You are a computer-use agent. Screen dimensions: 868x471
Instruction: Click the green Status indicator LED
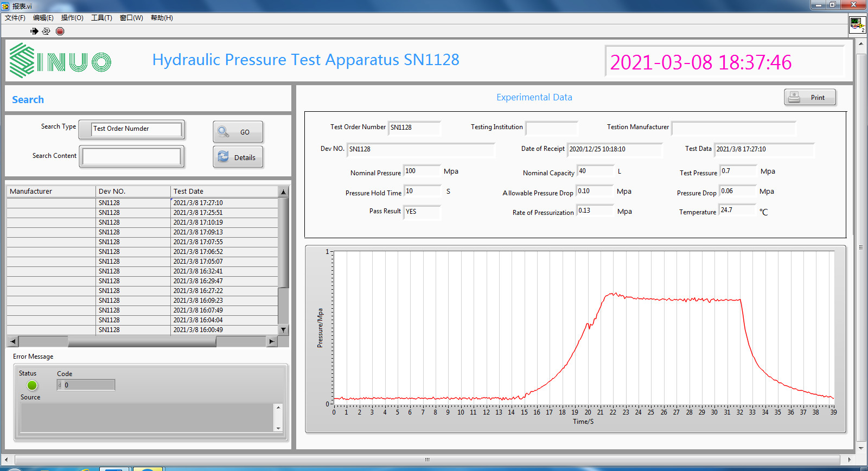pyautogui.click(x=32, y=385)
